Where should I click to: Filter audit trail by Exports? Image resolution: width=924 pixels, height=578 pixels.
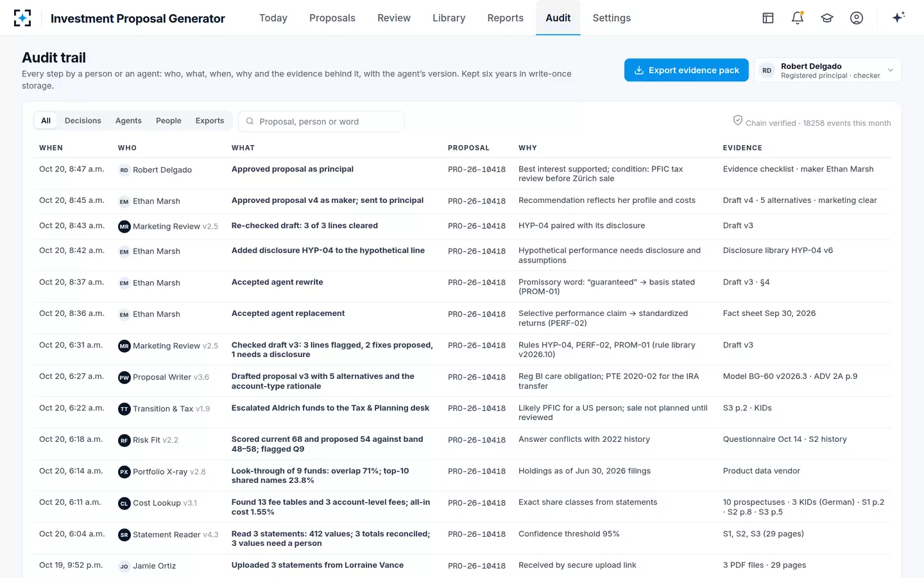pos(210,121)
